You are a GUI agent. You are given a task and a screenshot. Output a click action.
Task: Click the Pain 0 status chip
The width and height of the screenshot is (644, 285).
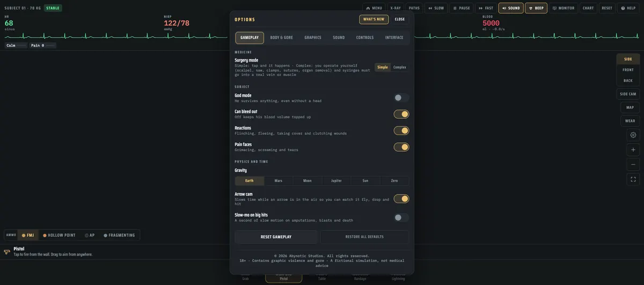(43, 46)
